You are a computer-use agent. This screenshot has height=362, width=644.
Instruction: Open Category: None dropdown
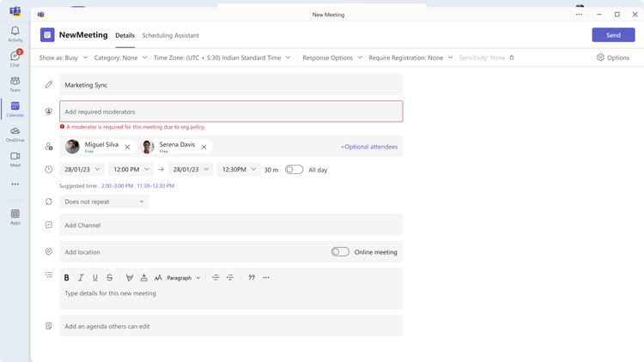[x=120, y=57]
